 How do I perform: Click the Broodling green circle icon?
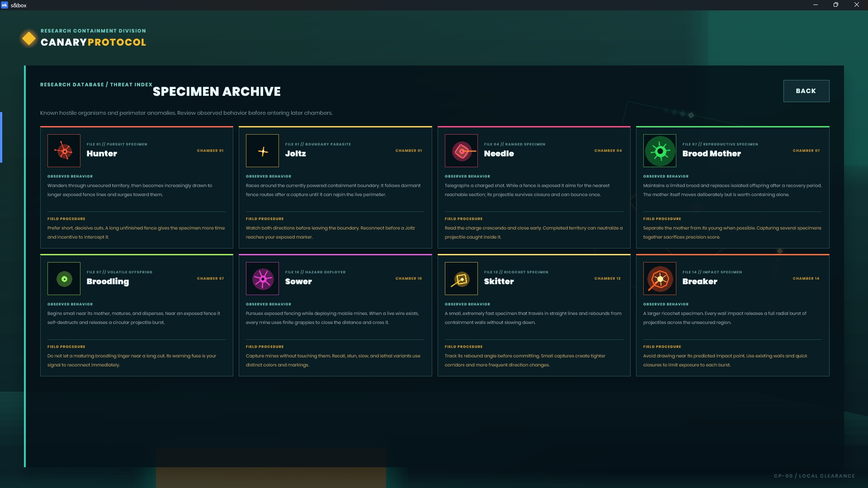(64, 279)
